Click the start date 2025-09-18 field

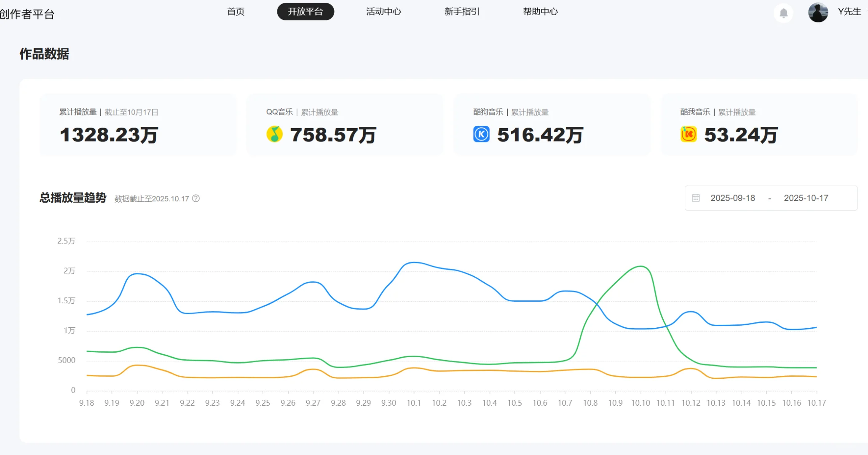[733, 198]
